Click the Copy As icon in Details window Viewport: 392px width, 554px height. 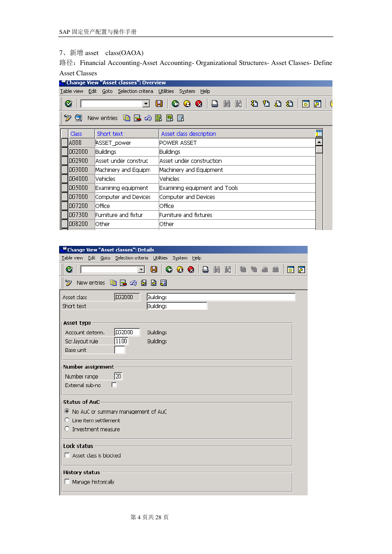(x=113, y=283)
